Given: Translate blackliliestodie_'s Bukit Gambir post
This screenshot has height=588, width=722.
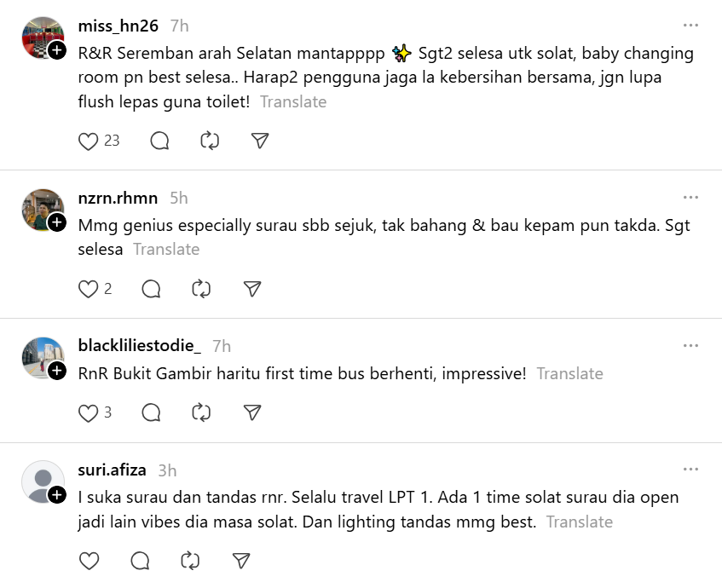Looking at the screenshot, I should point(569,374).
